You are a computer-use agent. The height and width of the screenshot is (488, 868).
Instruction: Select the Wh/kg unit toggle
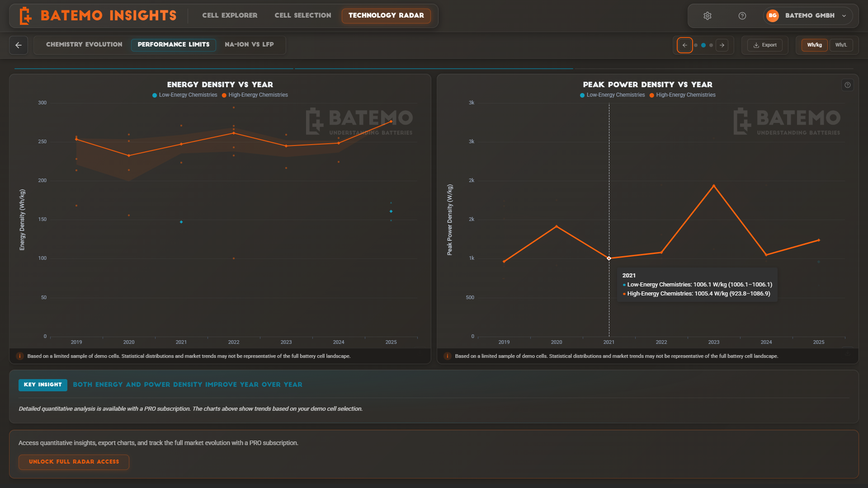pyautogui.click(x=814, y=45)
